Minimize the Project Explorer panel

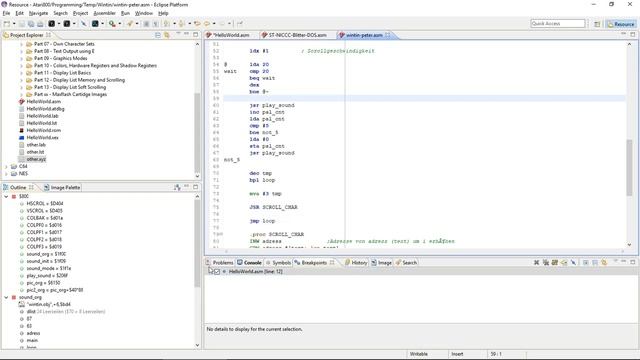(x=187, y=35)
